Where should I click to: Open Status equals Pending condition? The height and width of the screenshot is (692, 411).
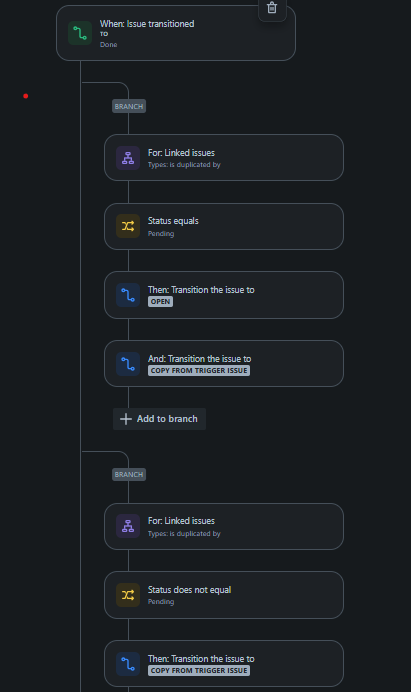224,226
